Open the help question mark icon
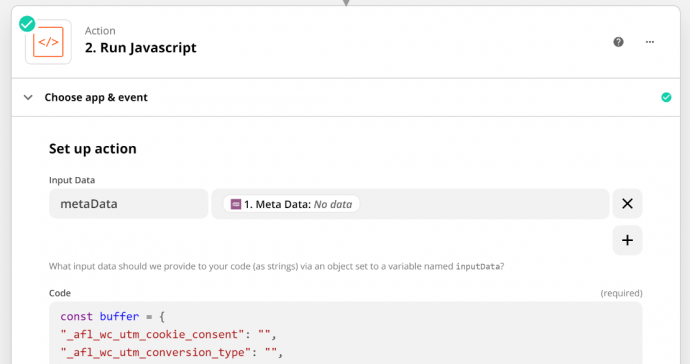The image size is (690, 364). click(618, 42)
